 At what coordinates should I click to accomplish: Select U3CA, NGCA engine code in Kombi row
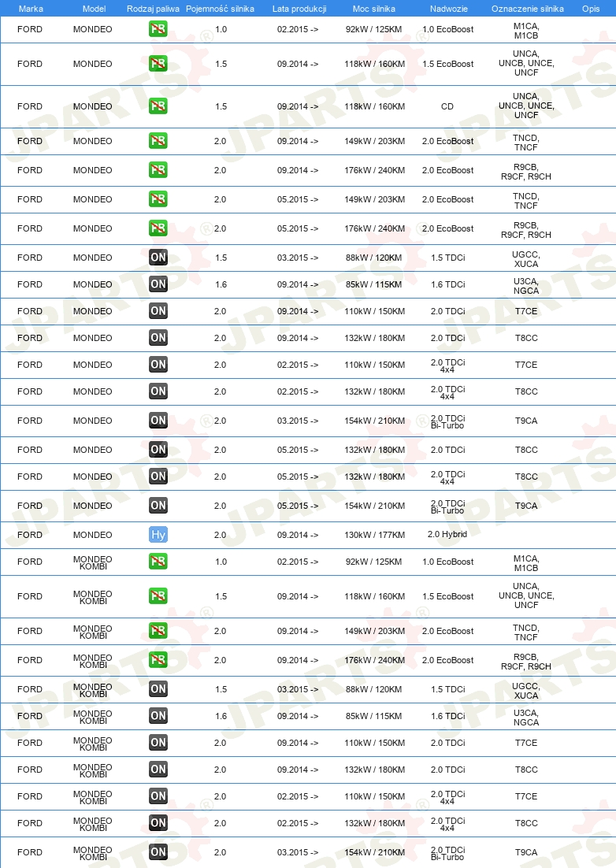[525, 718]
